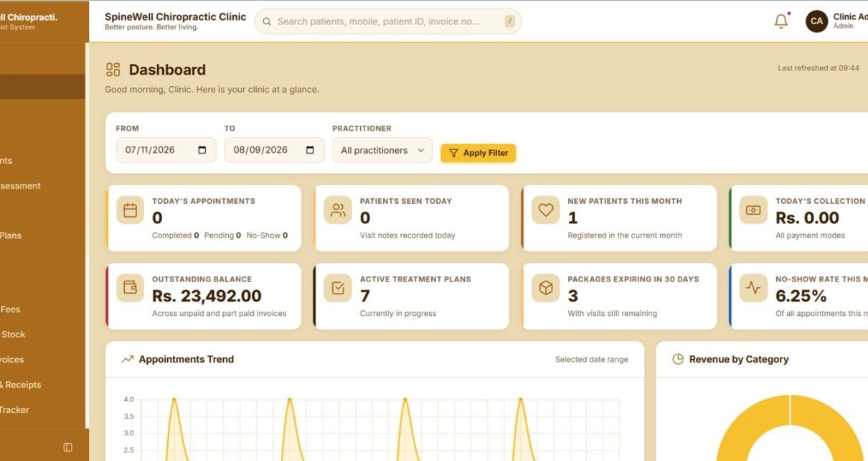The height and width of the screenshot is (461, 868).
Task: Open the New Patients This Month card
Action: coord(619,218)
